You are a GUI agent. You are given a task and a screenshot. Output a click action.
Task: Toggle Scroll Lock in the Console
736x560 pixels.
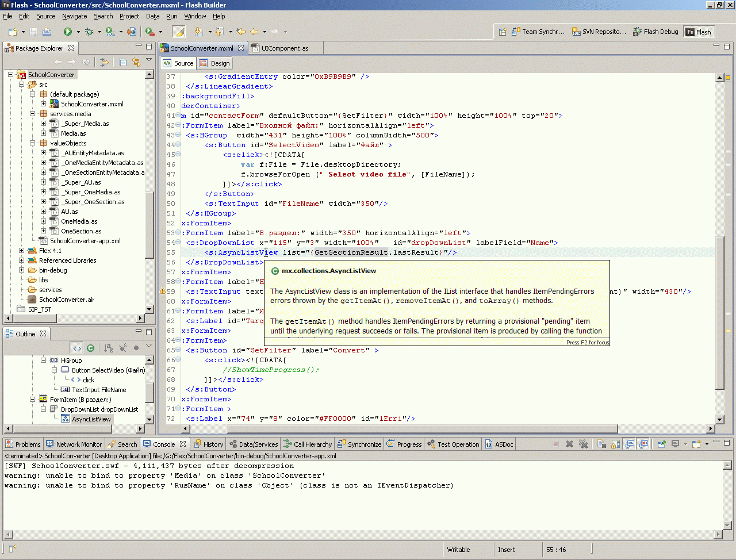pyautogui.click(x=615, y=444)
